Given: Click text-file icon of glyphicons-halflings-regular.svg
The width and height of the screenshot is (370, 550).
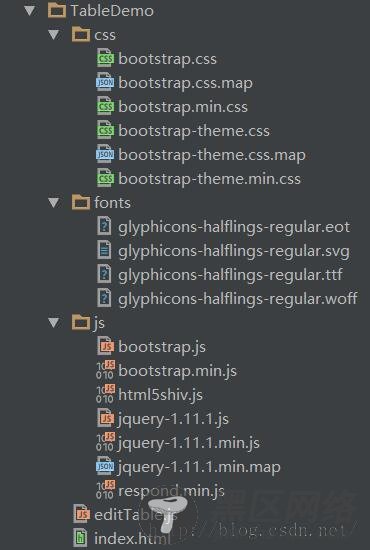Looking at the screenshot, I should (x=104, y=250).
